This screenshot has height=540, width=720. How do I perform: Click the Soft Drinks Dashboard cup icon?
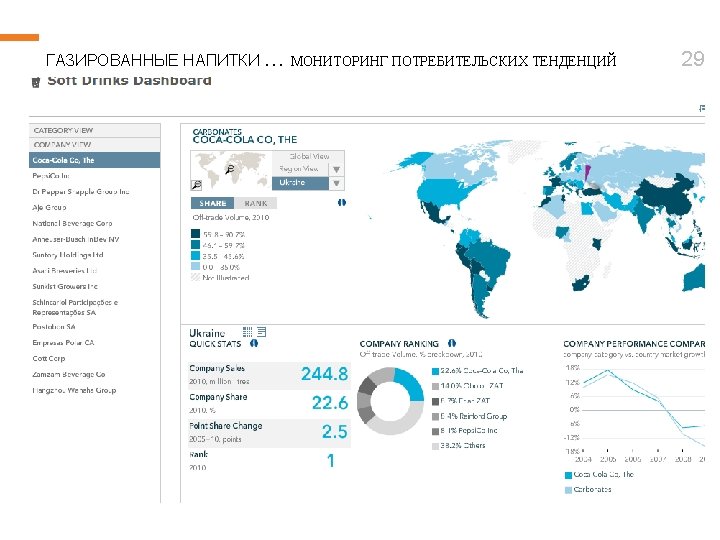point(35,82)
